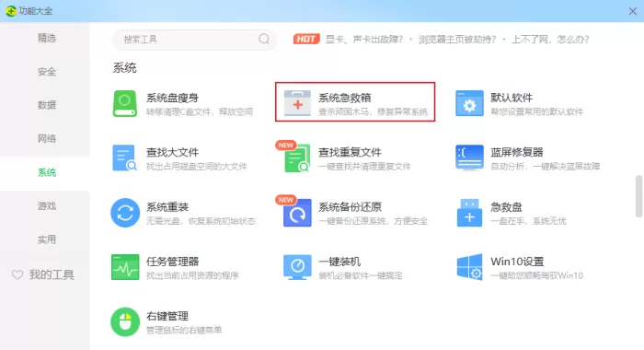Click the 急救盘 blue plus icon
This screenshot has width=644, height=350.
click(x=469, y=213)
